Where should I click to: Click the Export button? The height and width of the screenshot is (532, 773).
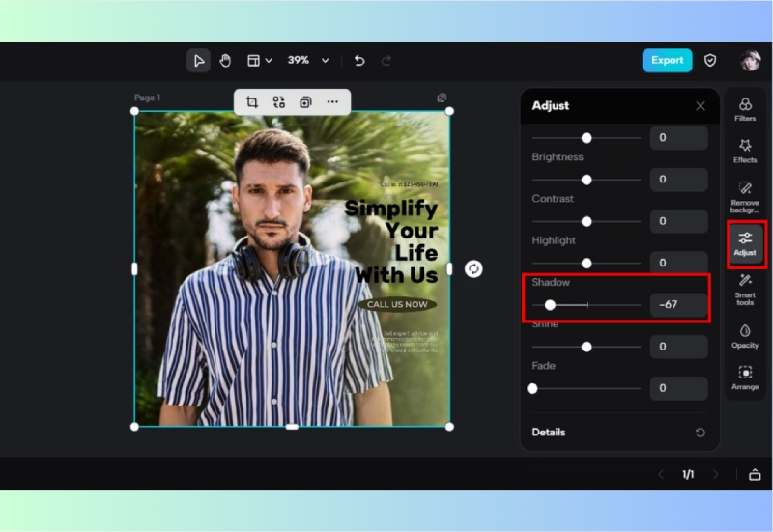click(667, 60)
